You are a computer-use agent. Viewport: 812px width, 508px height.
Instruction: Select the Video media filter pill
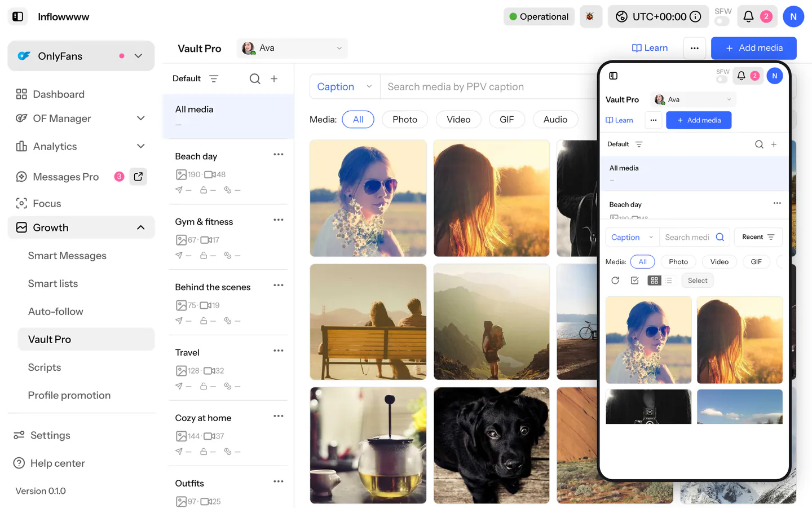click(x=458, y=120)
